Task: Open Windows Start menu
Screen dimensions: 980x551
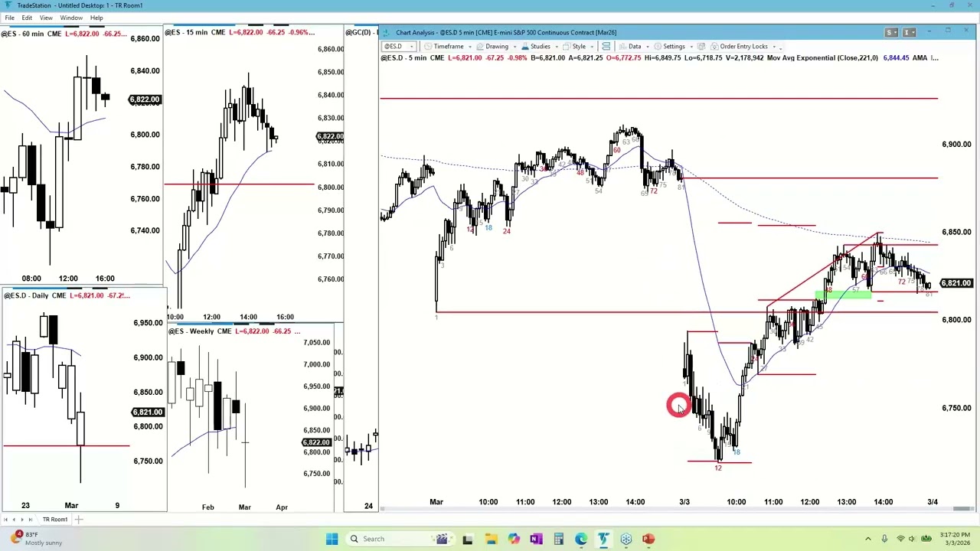Action: tap(332, 539)
